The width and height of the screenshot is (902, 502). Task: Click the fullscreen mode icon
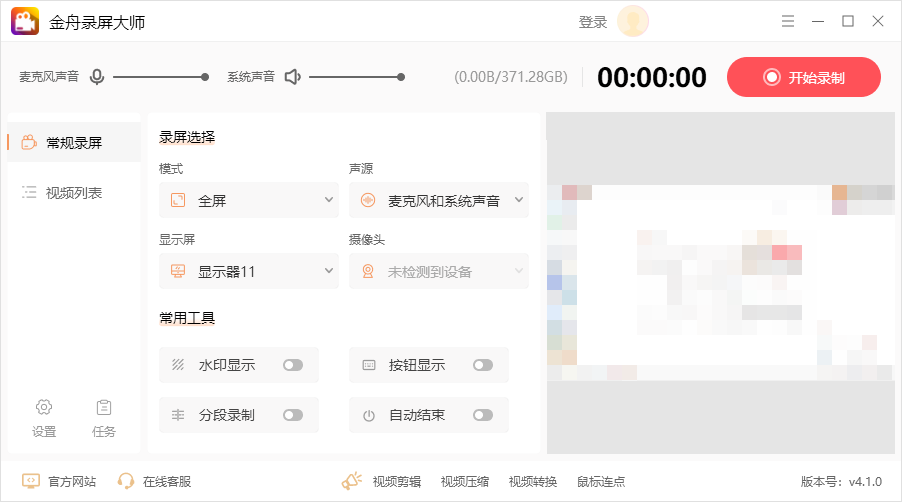[178, 200]
